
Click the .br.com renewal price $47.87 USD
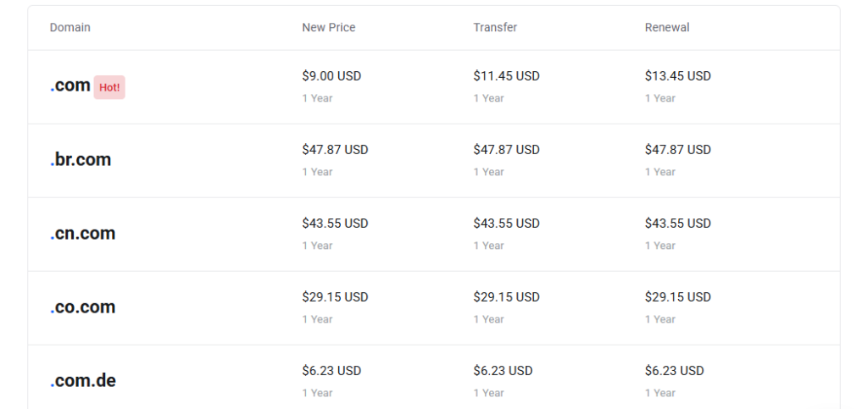pyautogui.click(x=677, y=150)
